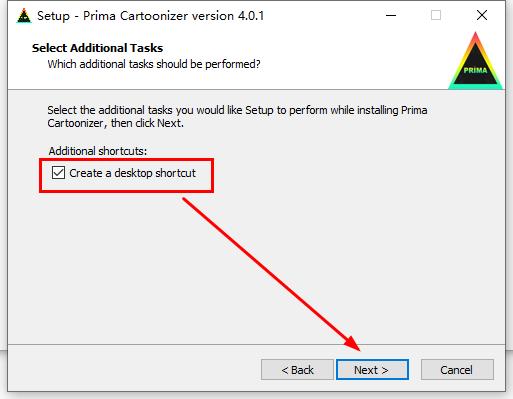513x399 pixels.
Task: Proceed by clicking Next >
Action: click(x=372, y=370)
